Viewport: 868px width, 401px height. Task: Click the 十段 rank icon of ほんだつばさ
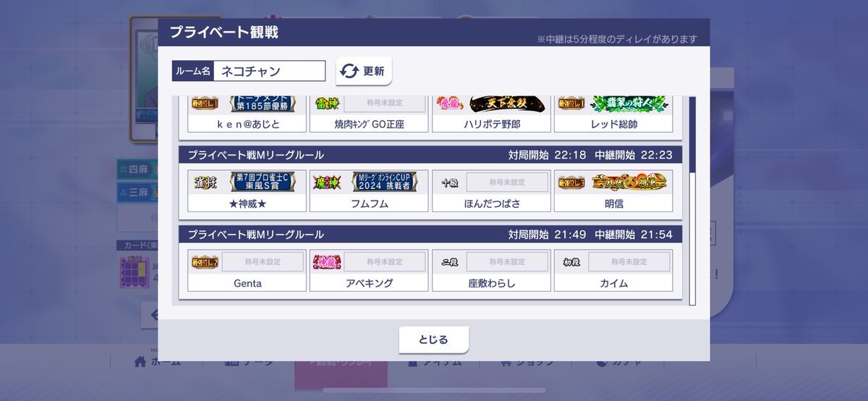[450, 182]
